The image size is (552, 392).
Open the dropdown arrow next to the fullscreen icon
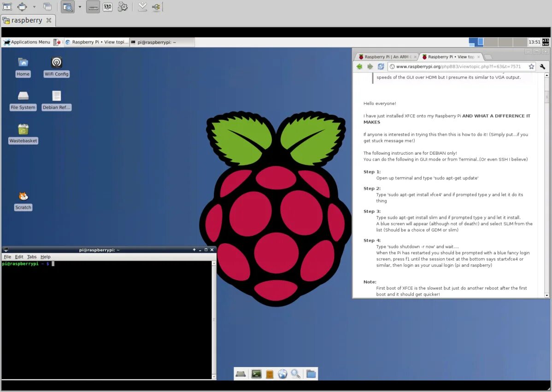pos(34,7)
